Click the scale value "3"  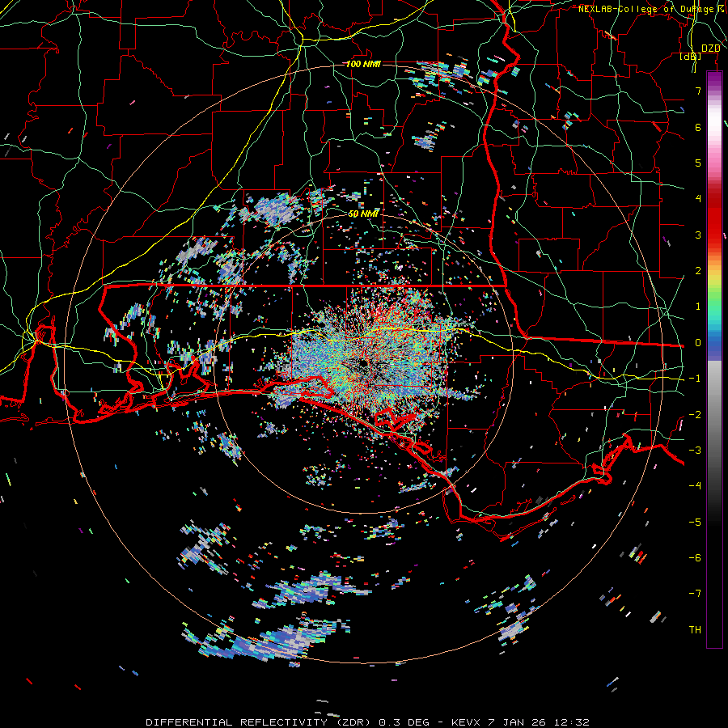(x=698, y=235)
